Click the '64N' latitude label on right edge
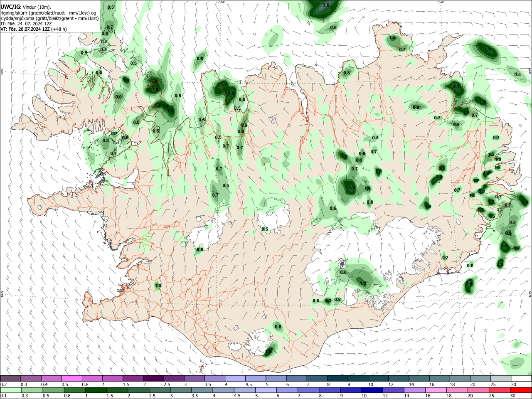This screenshot has width=532, height=399. pyautogui.click(x=530, y=293)
